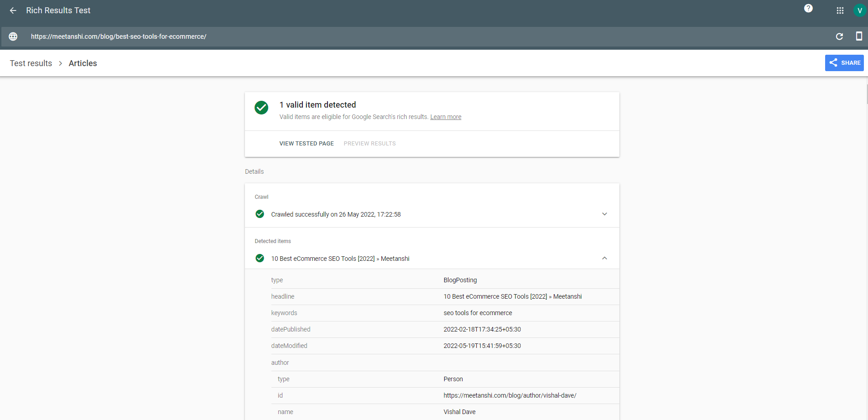Screen dimensions: 868x420
Task: Click VIEW TESTED PAGE
Action: click(x=307, y=144)
